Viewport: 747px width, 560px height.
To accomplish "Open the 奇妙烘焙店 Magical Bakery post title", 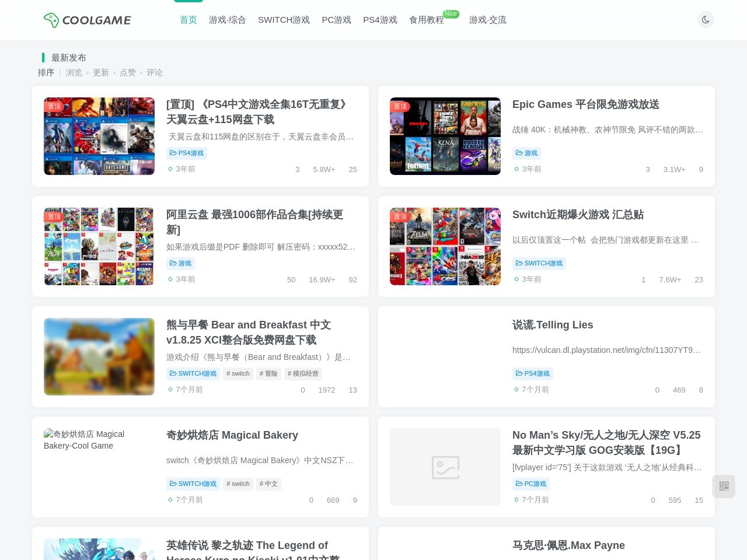I will (232, 435).
